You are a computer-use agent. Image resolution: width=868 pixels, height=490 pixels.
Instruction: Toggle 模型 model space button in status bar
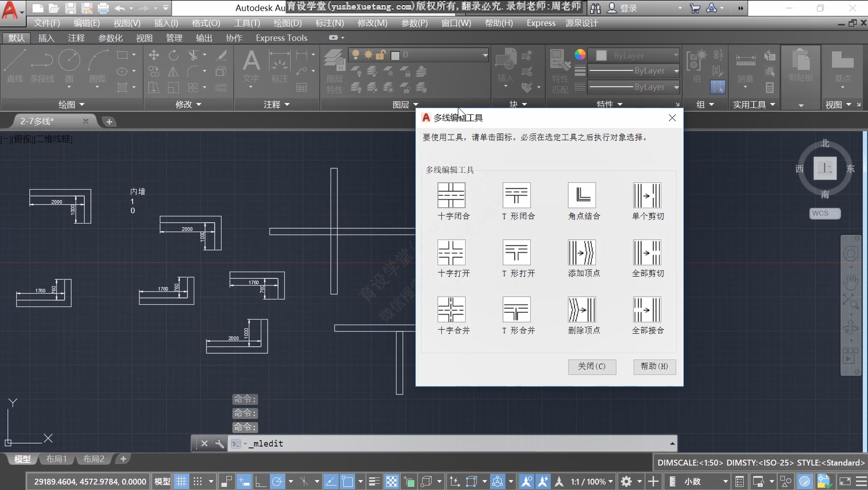(162, 481)
